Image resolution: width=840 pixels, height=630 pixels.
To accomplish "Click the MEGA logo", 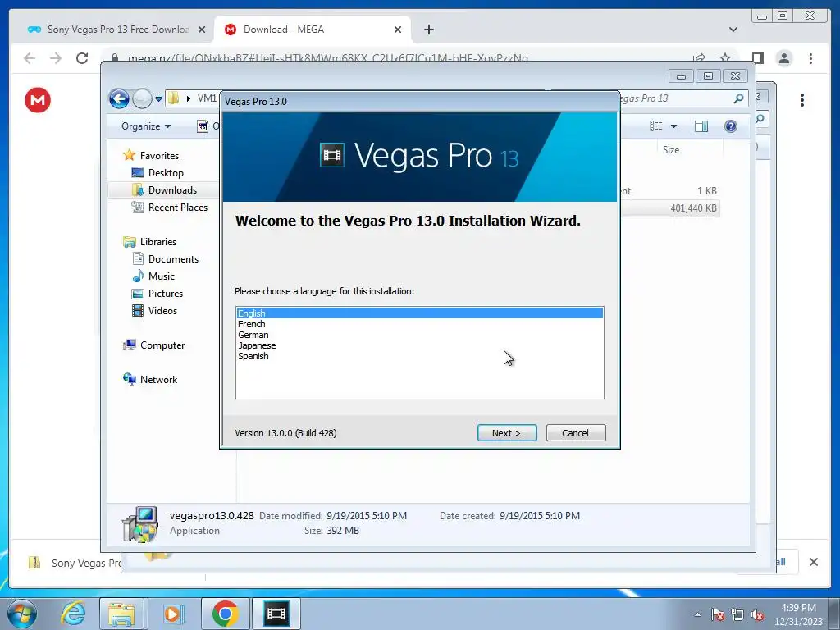I will 38,99.
